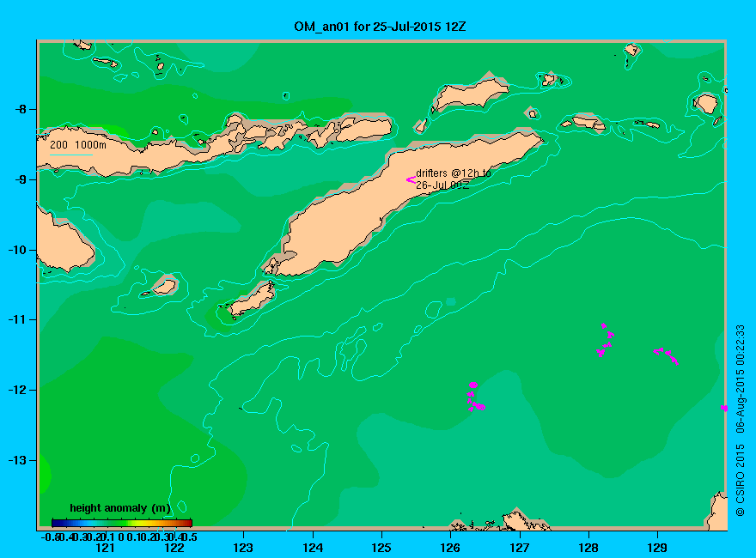Click the 'drifters @12h to' annotation text
The image size is (756, 558).
point(454,173)
